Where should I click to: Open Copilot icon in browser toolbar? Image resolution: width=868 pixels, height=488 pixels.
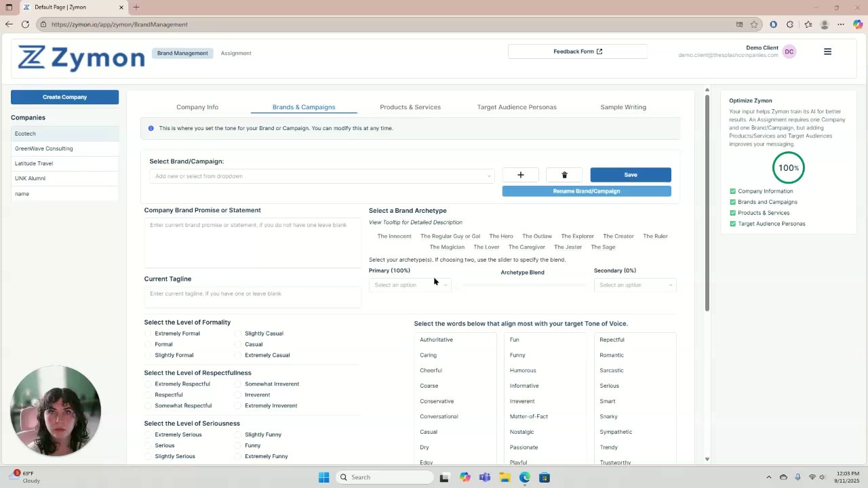pyautogui.click(x=858, y=24)
